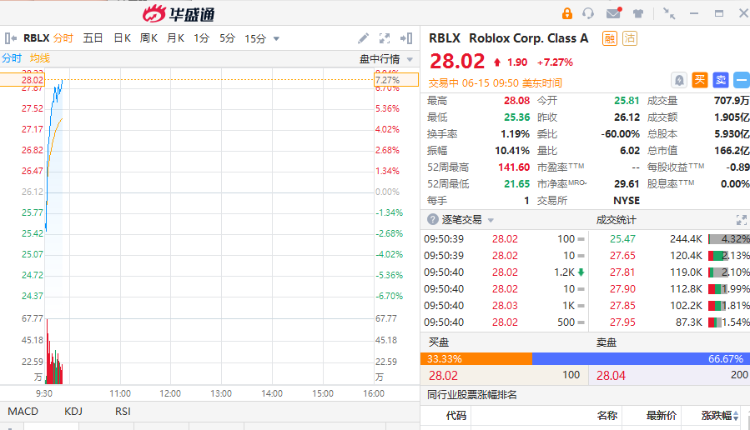Image resolution: width=750 pixels, height=430 pixels.
Task: Click the 代码 column header
Action: tap(456, 416)
